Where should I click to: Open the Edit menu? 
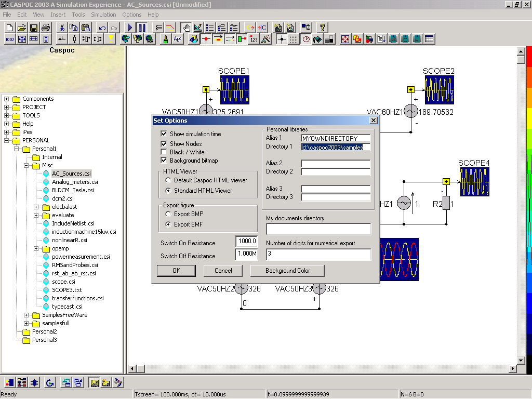[x=22, y=15]
